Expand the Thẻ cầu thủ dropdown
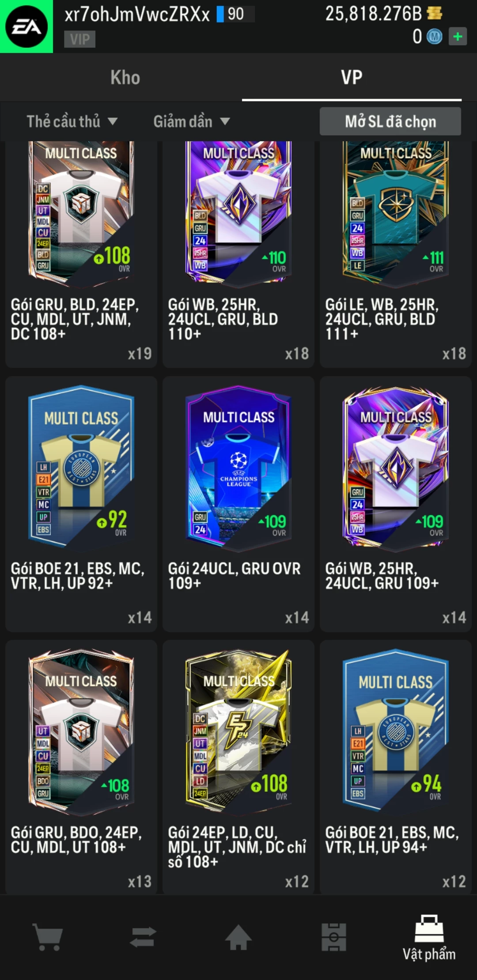Screen dimensions: 477x980 (72, 121)
